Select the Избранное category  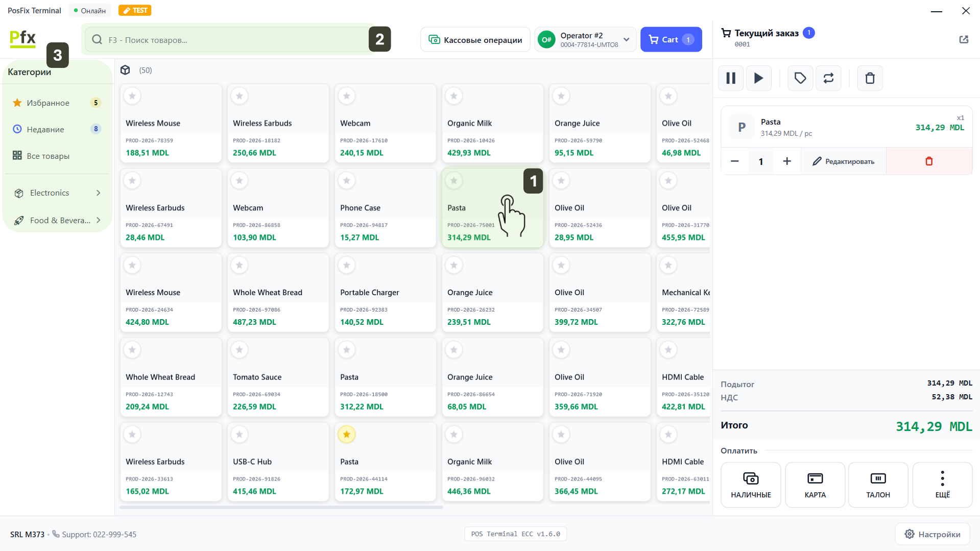click(48, 103)
